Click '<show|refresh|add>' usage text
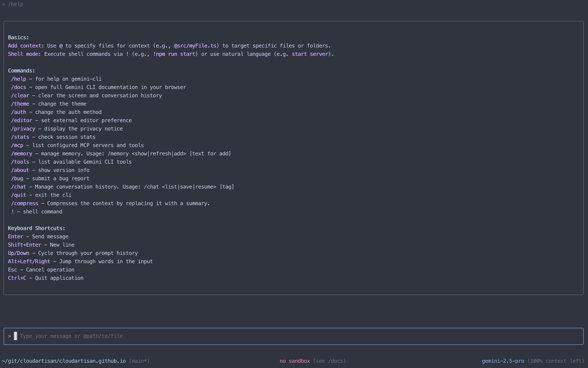This screenshot has width=588, height=368. 159,153
